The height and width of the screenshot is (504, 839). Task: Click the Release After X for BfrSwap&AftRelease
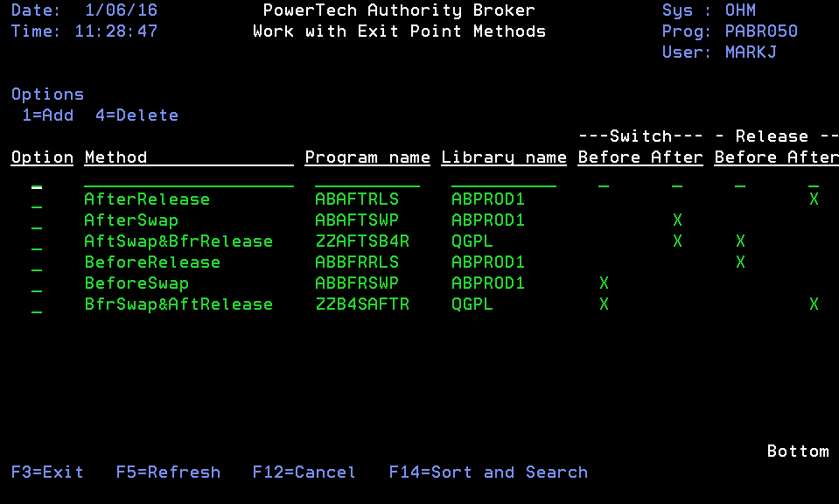coord(814,304)
